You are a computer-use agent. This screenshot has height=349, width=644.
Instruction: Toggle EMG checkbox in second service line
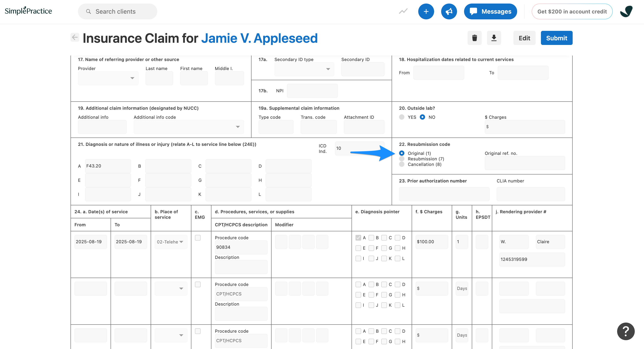198,284
